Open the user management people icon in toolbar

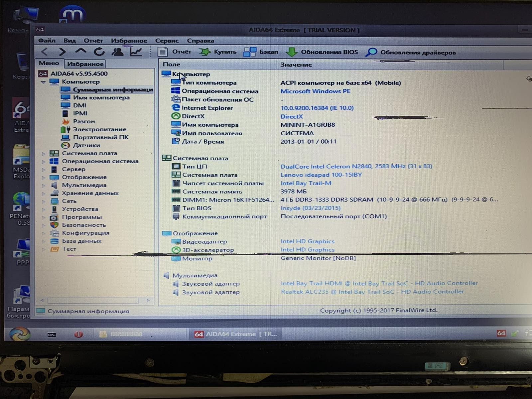pos(117,52)
